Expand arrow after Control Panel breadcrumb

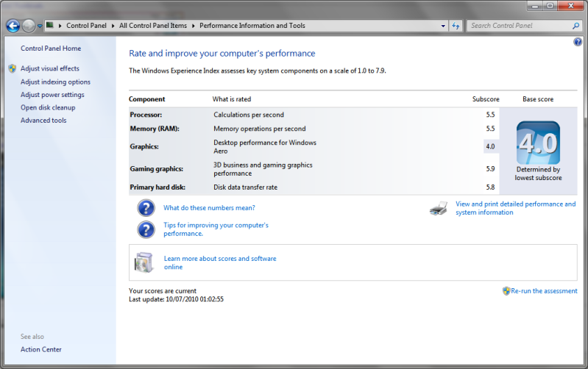[113, 26]
